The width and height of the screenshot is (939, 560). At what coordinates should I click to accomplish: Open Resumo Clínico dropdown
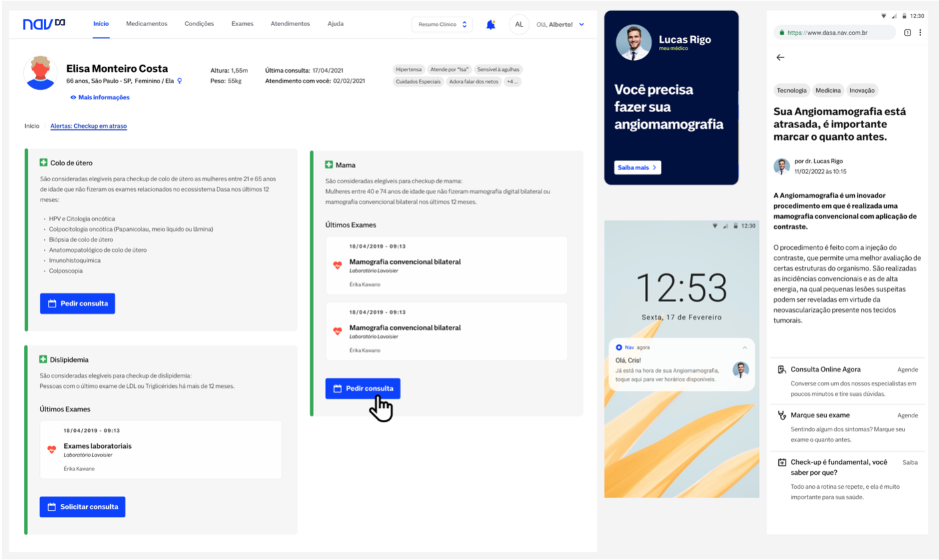(x=441, y=24)
